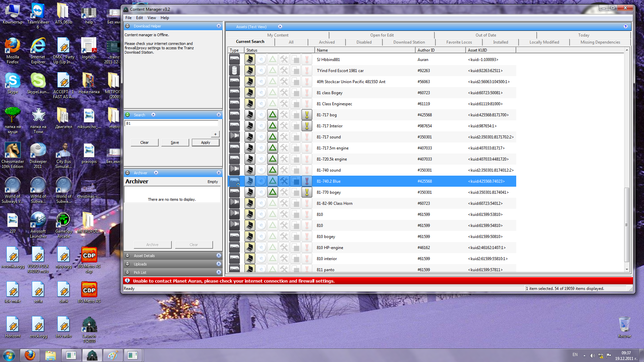
Task: Switch to the Missing Dependencies tab
Action: coord(600,42)
